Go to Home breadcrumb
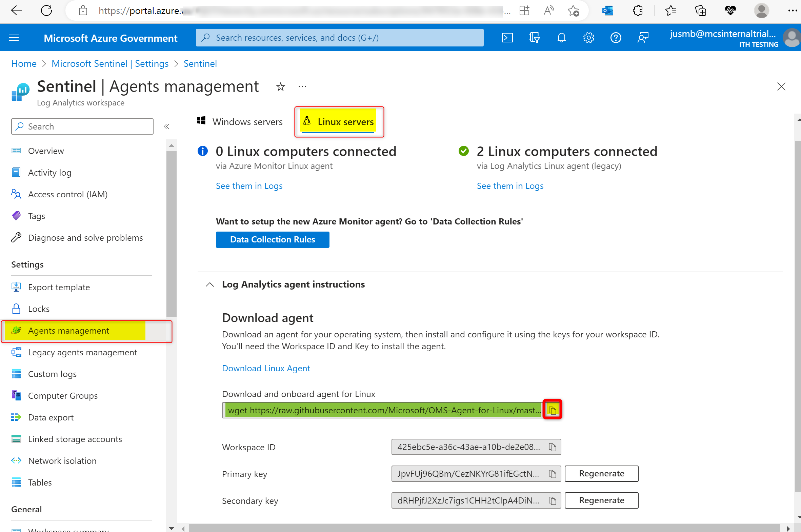This screenshot has width=801, height=532. click(24, 63)
